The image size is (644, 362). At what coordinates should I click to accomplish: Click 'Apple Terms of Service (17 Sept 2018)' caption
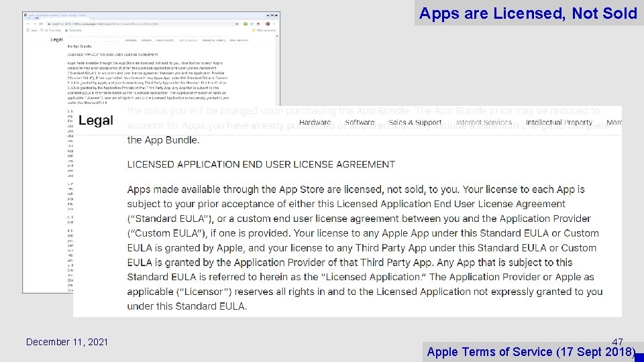[531, 352]
